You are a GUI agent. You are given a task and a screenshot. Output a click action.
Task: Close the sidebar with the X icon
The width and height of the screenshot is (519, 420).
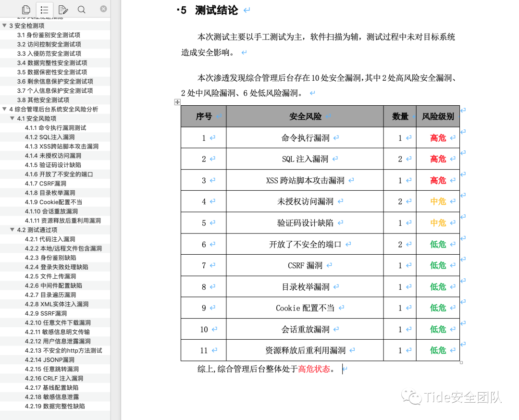pyautogui.click(x=103, y=9)
